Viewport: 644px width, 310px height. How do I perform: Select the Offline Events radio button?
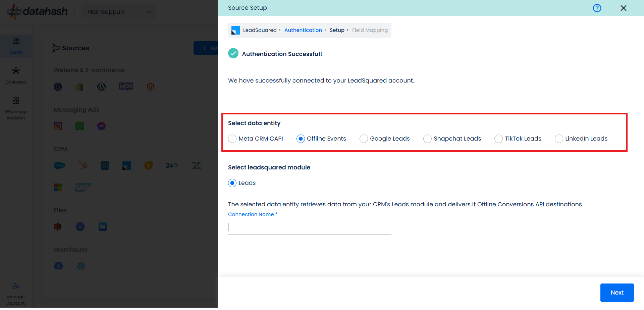301,139
